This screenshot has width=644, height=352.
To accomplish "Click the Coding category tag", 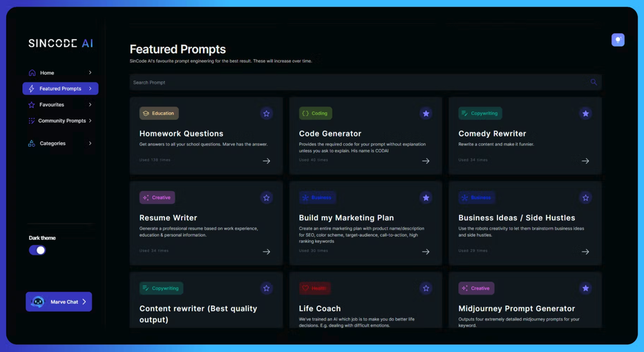I will click(316, 113).
